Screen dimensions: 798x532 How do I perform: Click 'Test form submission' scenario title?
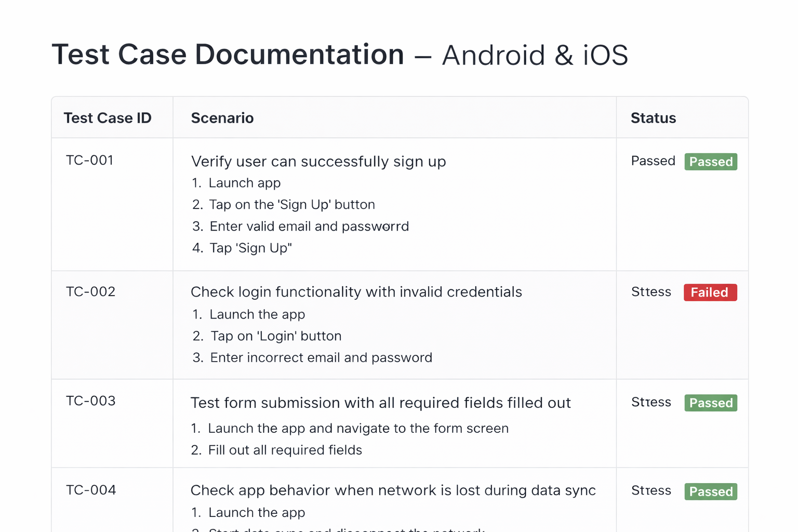380,403
